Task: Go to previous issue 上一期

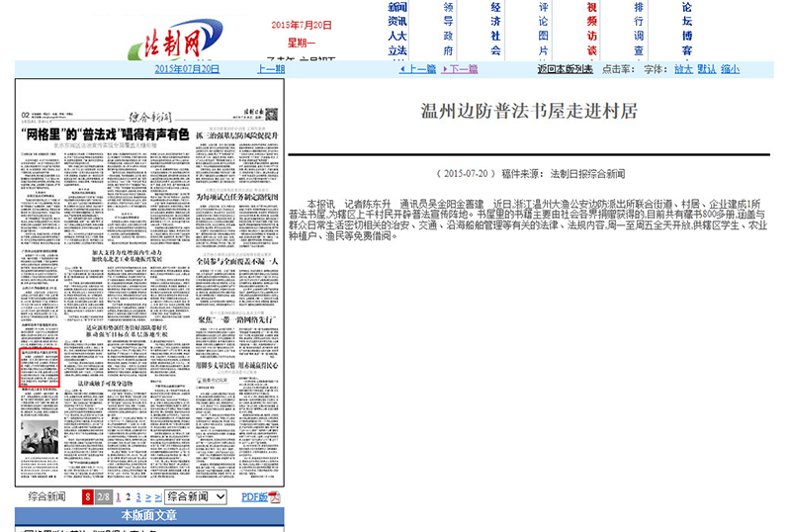Action: [271, 68]
